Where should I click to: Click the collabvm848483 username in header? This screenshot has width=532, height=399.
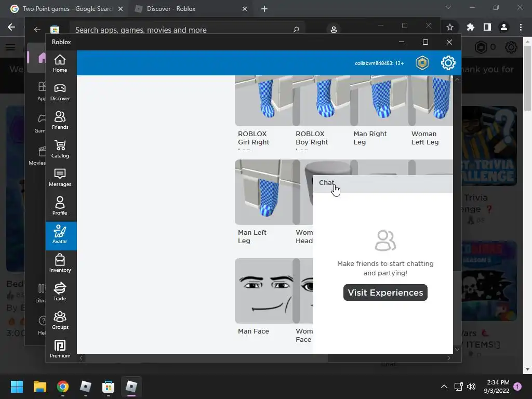tap(379, 63)
